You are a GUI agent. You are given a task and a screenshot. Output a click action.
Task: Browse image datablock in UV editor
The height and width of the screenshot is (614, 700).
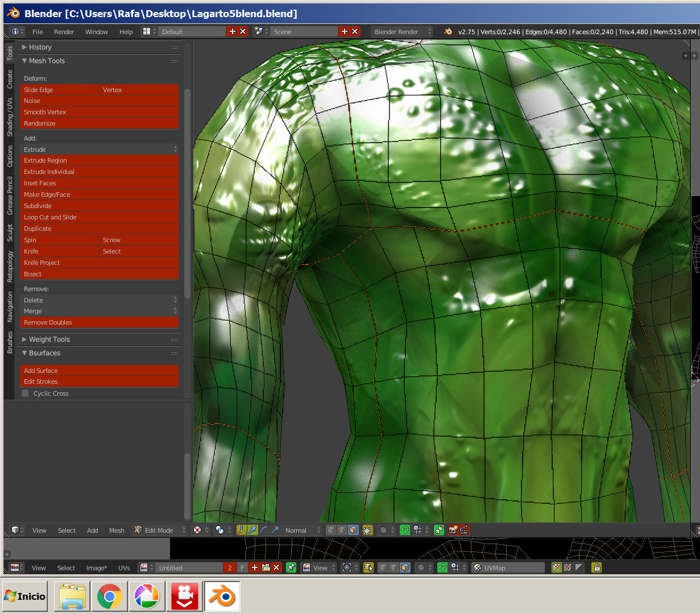coord(147,567)
